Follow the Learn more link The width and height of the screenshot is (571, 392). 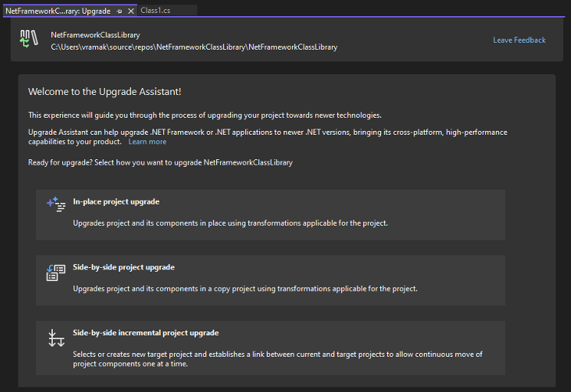coord(147,142)
